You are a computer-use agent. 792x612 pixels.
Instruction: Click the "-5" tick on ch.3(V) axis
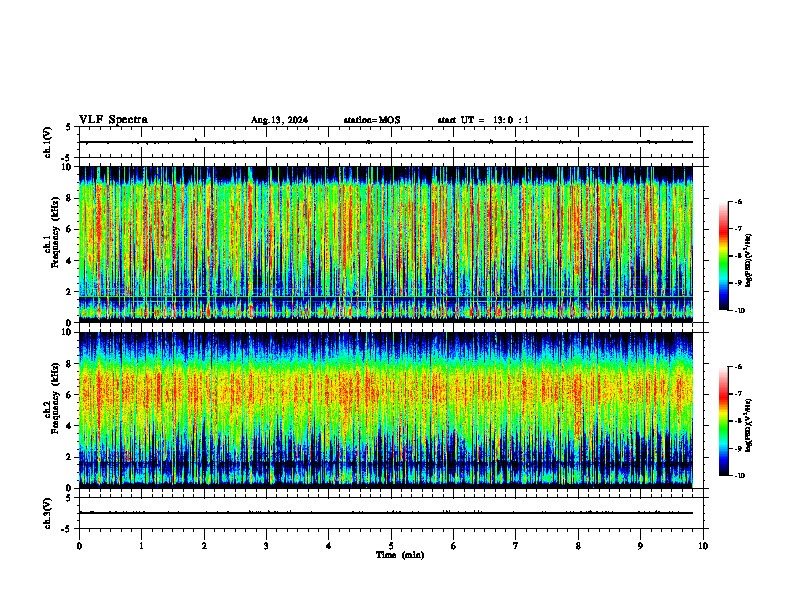point(66,529)
